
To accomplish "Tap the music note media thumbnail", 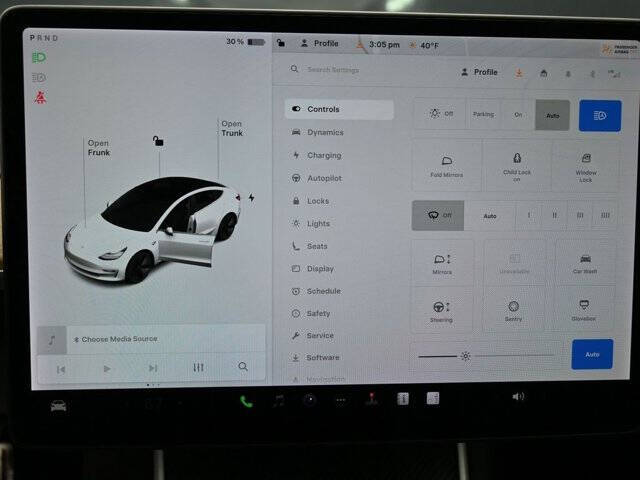I will point(52,340).
